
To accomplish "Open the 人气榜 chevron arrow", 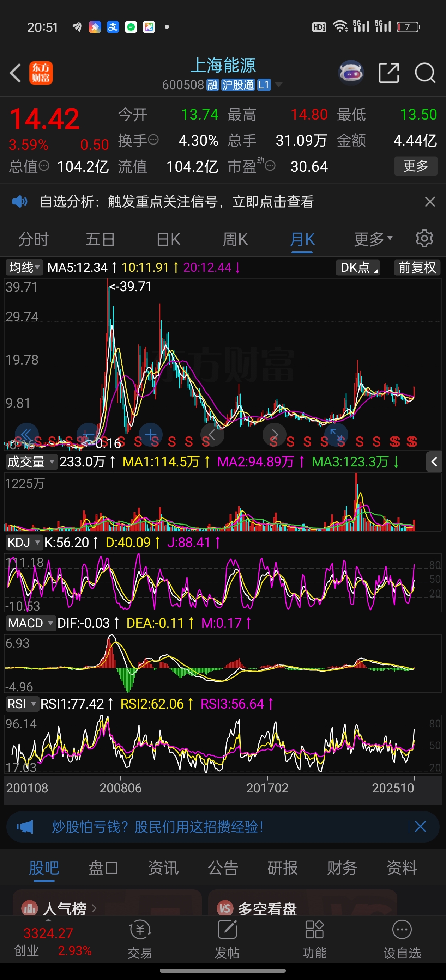I will [x=94, y=908].
